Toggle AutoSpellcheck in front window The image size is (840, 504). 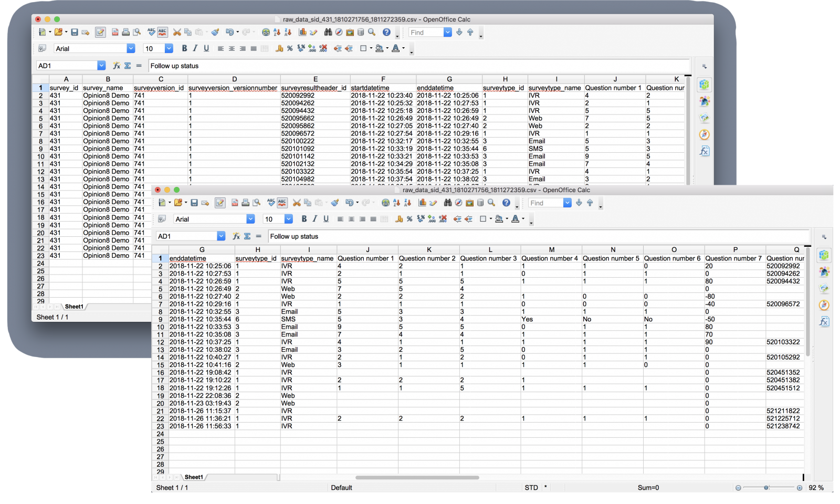point(282,203)
